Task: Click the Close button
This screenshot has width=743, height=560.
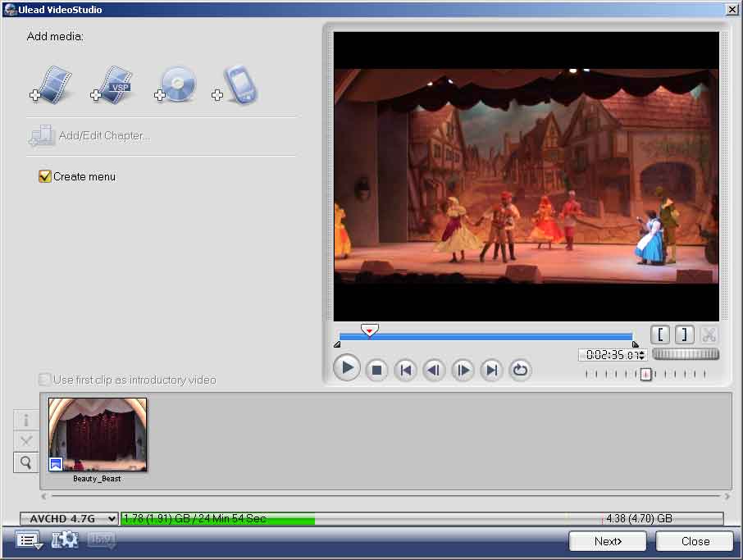Action: (695, 541)
